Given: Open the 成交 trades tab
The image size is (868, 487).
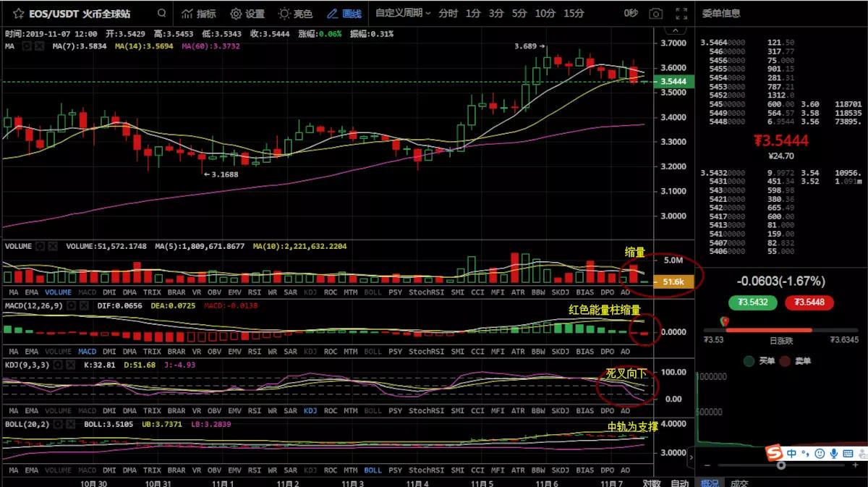Looking at the screenshot, I should (x=739, y=483).
